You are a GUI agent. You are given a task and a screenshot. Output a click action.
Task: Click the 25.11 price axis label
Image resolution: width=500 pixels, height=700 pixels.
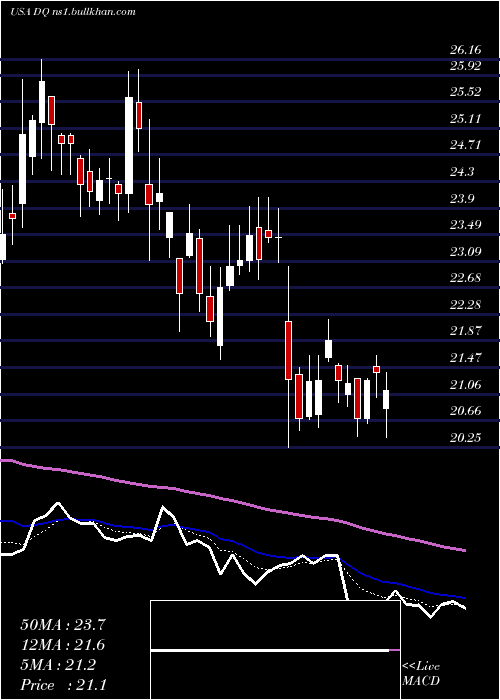point(466,119)
